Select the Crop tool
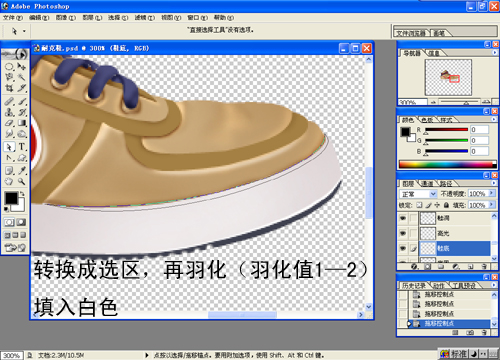Viewport: 500px width, 360px height. coord(9,88)
